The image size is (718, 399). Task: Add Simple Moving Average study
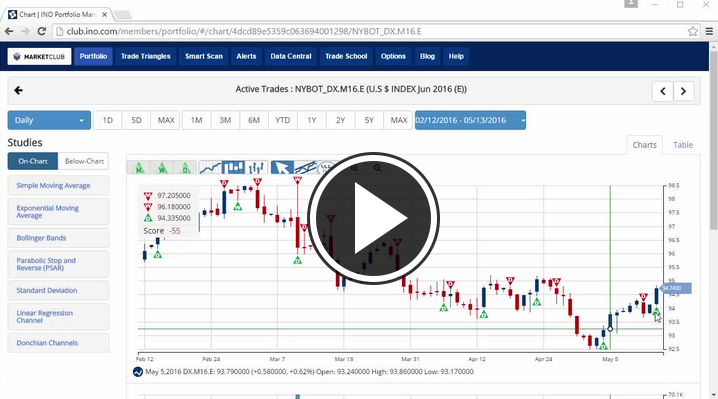click(x=58, y=186)
